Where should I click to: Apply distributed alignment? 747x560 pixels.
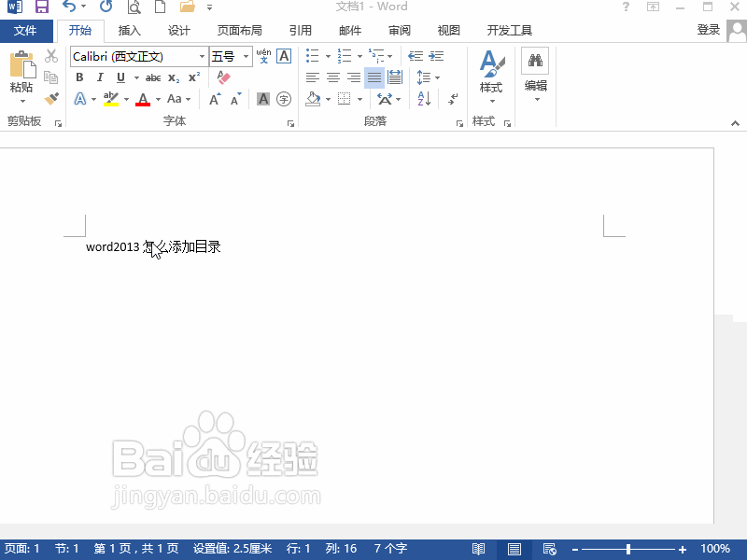(x=395, y=77)
